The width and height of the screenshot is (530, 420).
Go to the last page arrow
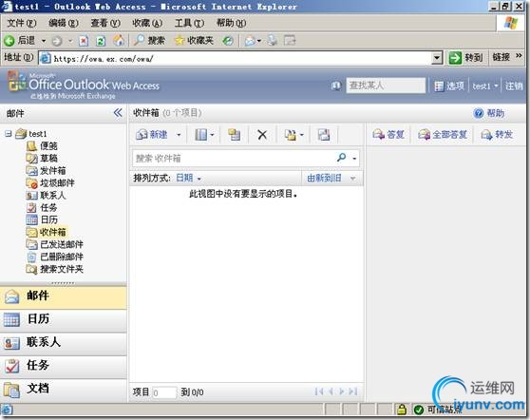pos(353,391)
